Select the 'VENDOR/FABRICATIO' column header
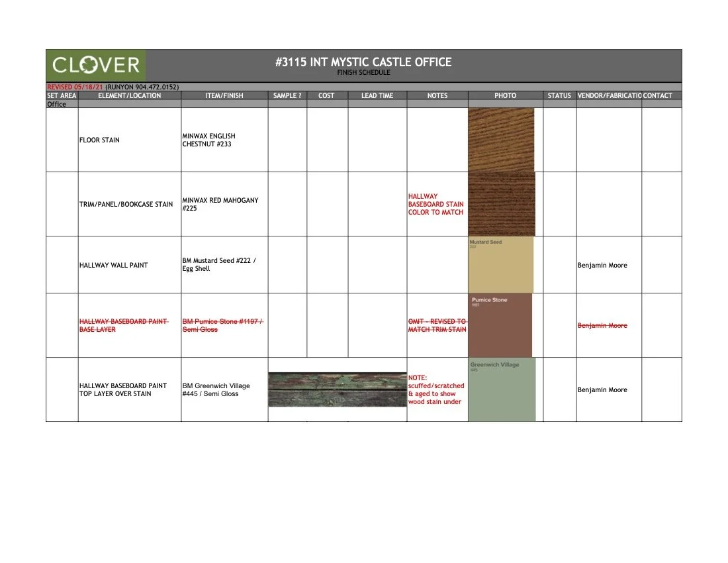 click(x=609, y=95)
